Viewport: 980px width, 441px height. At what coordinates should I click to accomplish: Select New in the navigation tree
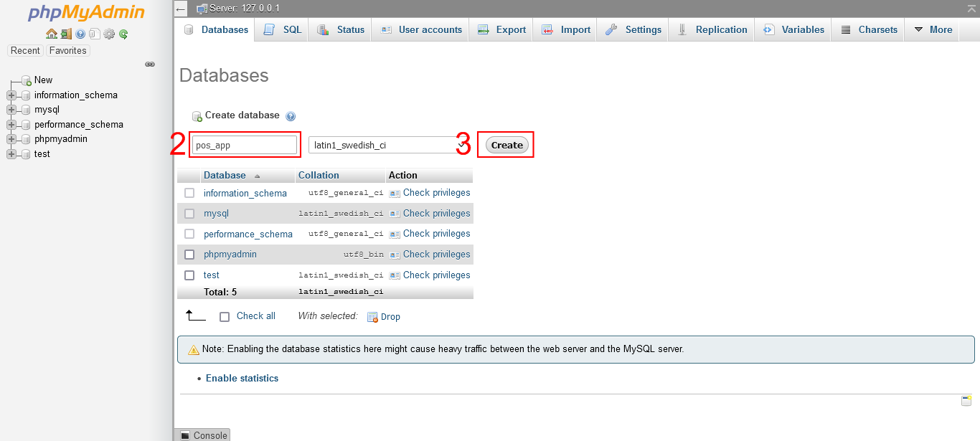[x=43, y=80]
